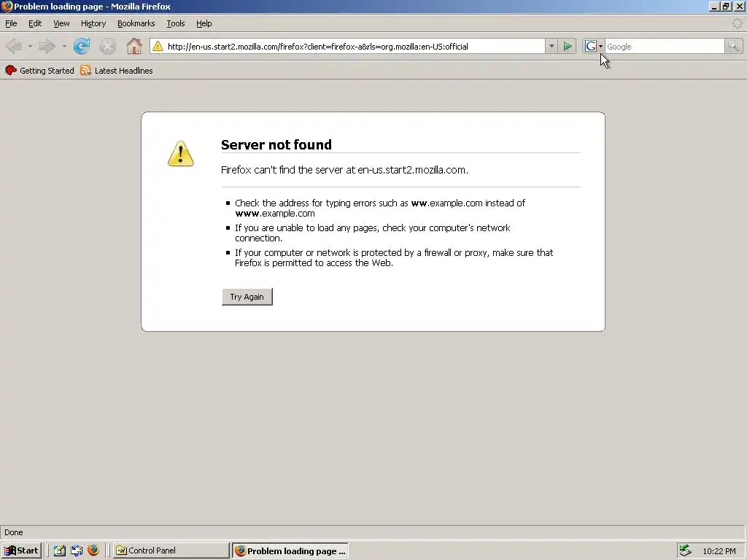Click the Back navigation arrow
The height and width of the screenshot is (560, 747).
coord(13,46)
